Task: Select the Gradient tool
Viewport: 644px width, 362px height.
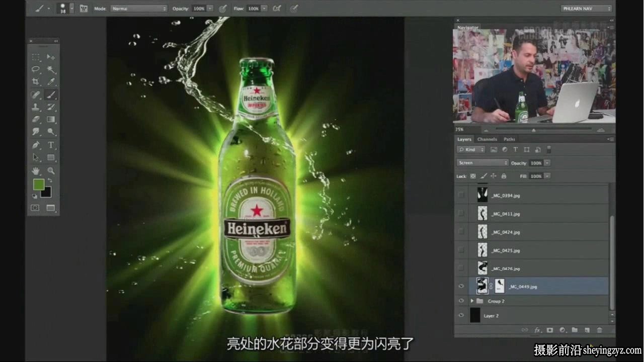Action: (51, 120)
